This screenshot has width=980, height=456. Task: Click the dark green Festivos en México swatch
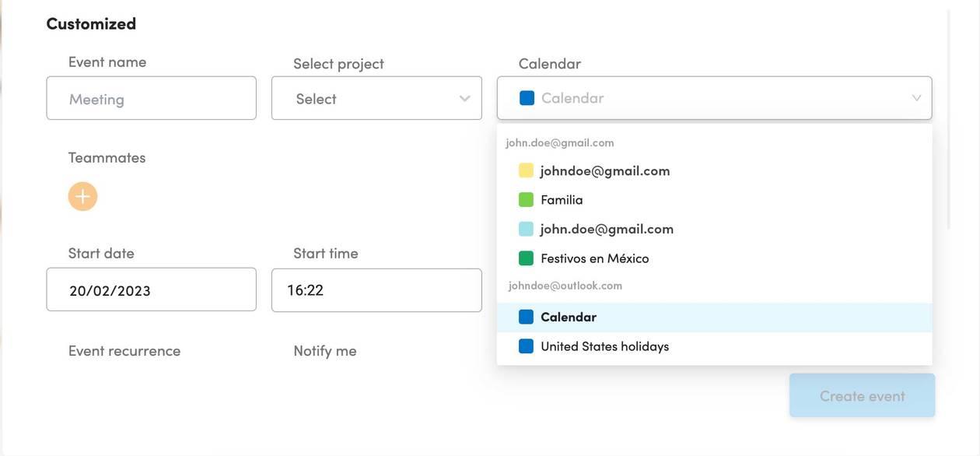point(526,258)
